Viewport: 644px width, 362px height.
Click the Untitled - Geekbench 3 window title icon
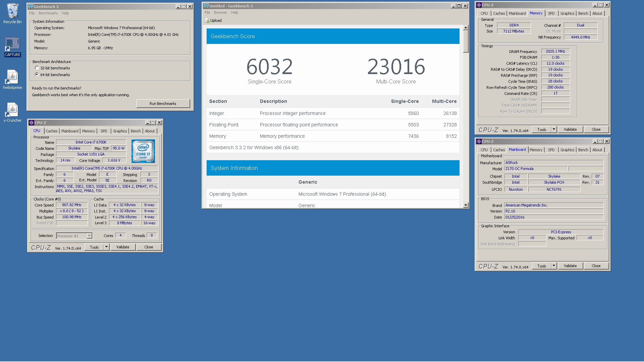(206, 6)
